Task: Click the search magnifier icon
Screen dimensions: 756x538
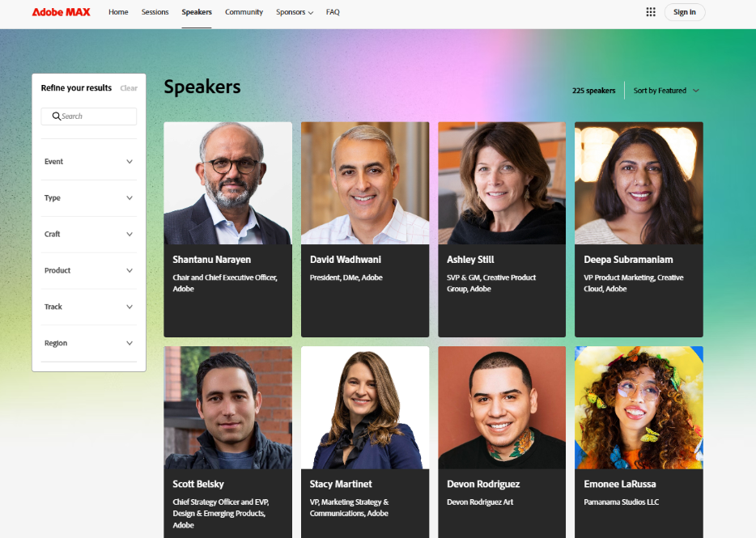Action: 57,116
